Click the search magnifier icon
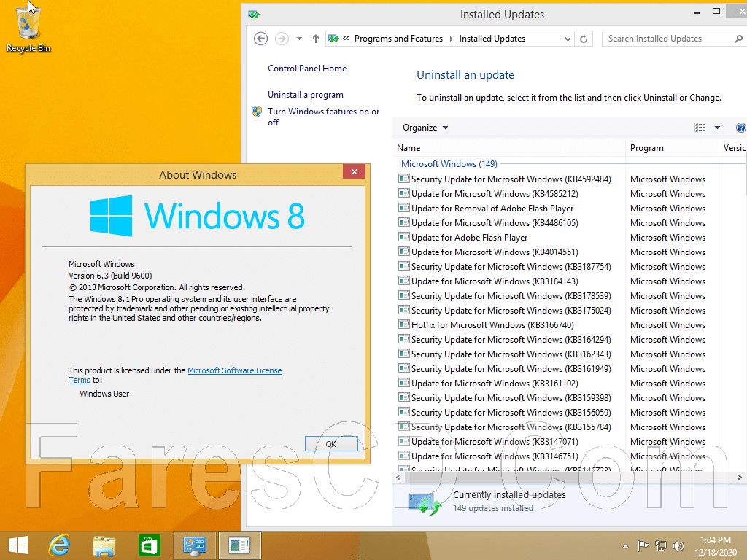Image resolution: width=747 pixels, height=560 pixels. 738,39
